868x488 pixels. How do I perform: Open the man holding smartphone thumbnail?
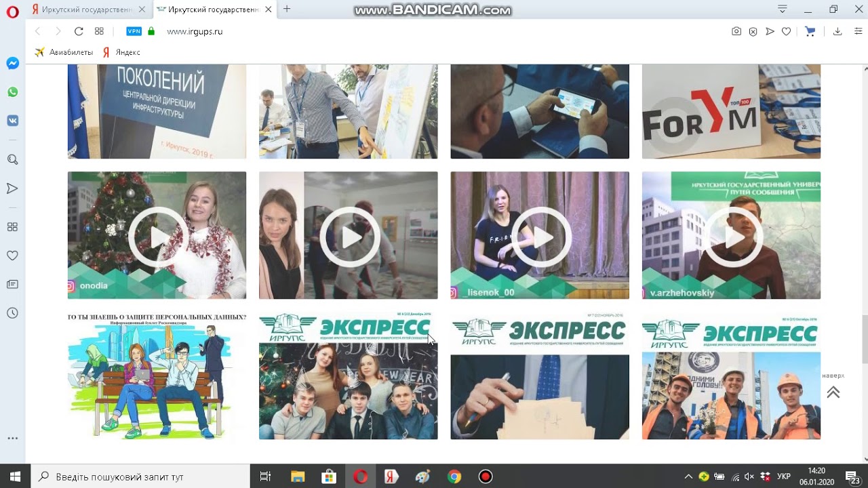click(x=540, y=112)
